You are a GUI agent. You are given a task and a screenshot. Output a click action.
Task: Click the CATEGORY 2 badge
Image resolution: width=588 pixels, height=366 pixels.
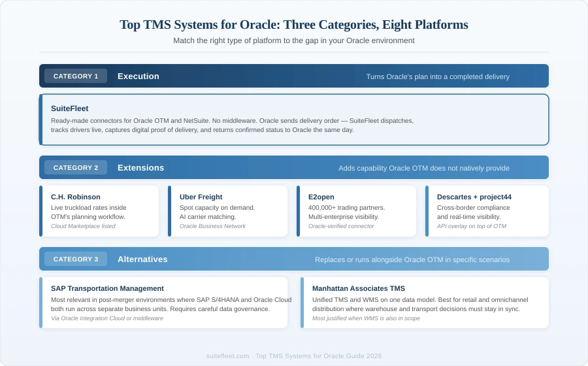76,167
